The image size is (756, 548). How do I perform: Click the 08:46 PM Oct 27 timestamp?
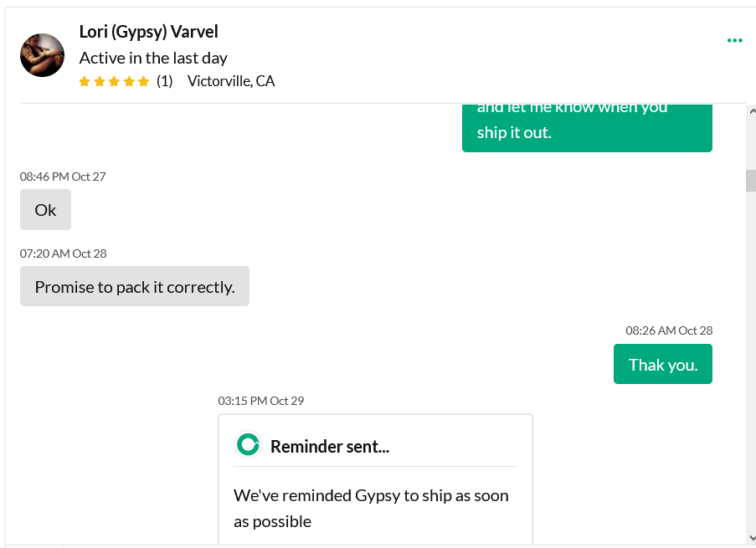[63, 177]
